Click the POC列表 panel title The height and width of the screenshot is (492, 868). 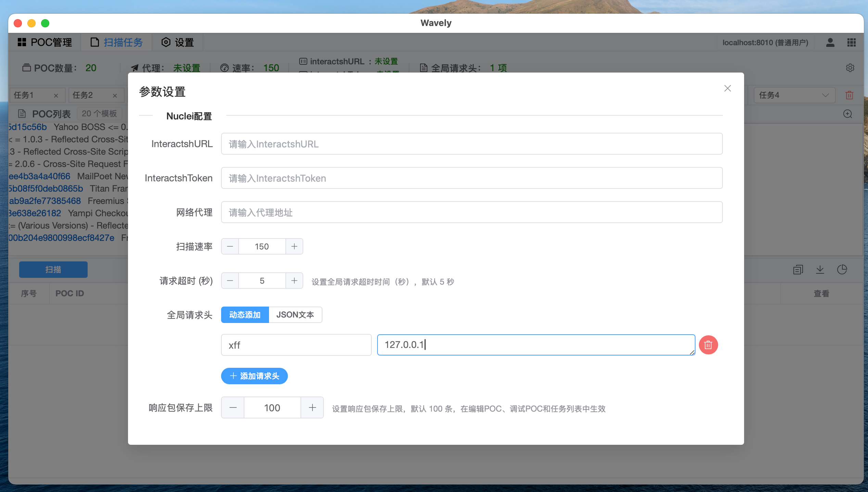(x=51, y=114)
